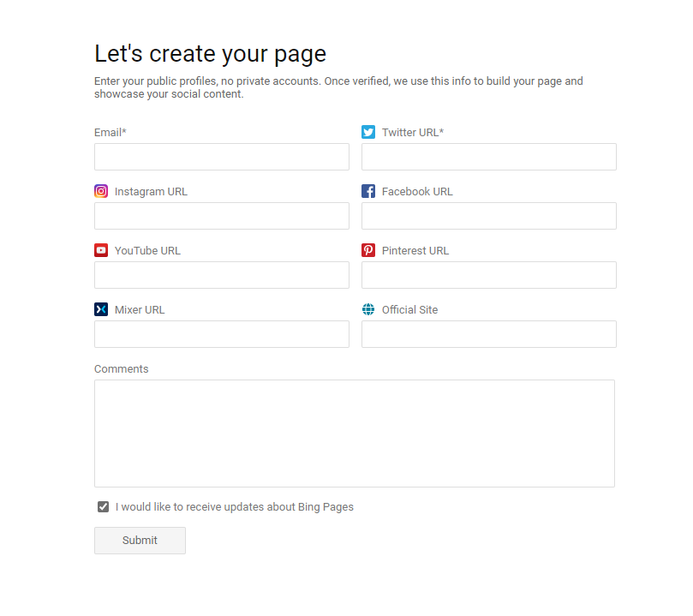
Task: Click the Mixer logo icon
Action: coord(101,309)
